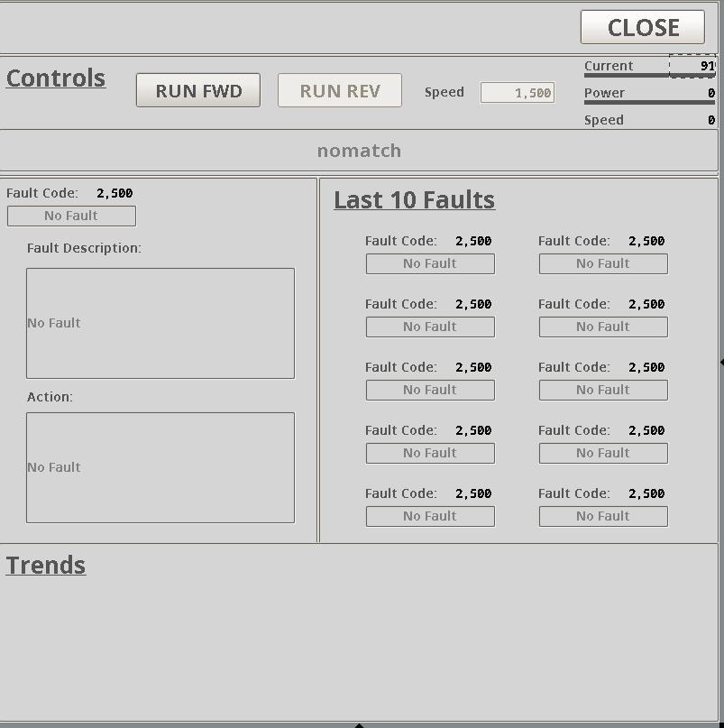
Task: Select second-row right No Fault box in Last 10 Faults
Action: pos(603,327)
